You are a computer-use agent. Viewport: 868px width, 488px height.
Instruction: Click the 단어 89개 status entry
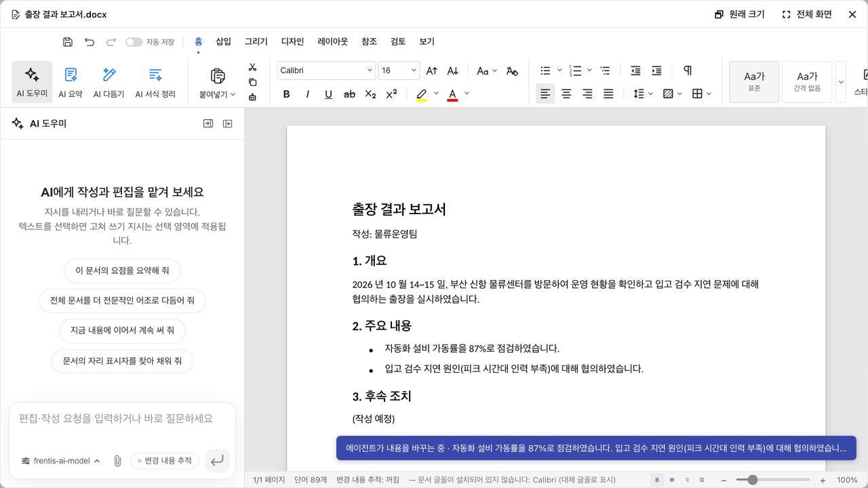(x=311, y=480)
